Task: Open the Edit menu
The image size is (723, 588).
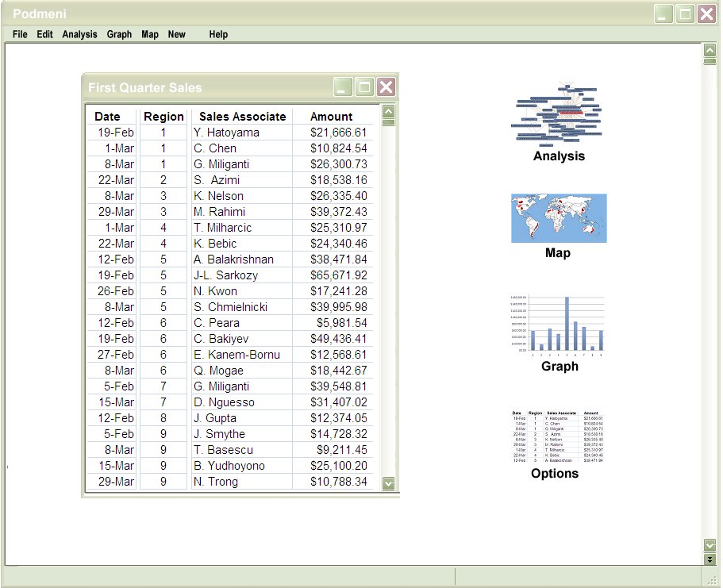Action: pos(44,34)
